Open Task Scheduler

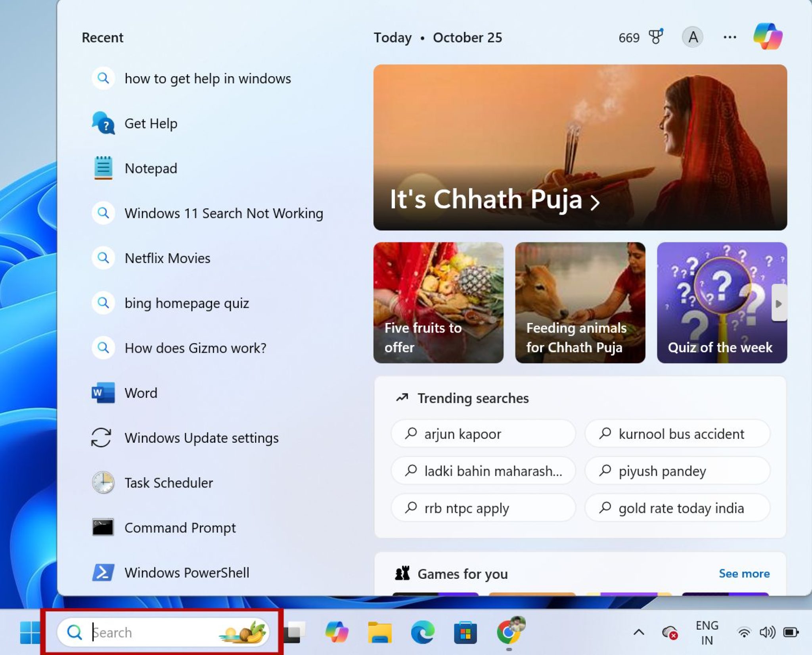[x=168, y=483]
